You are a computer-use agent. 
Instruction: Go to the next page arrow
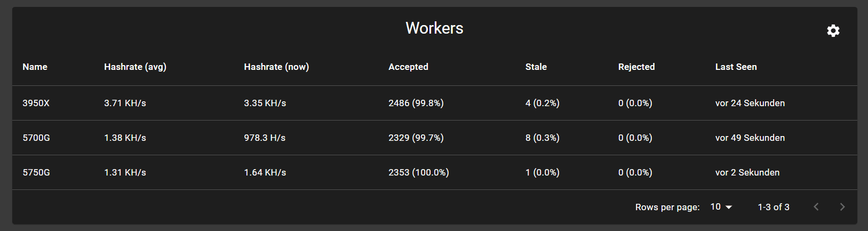click(x=842, y=207)
